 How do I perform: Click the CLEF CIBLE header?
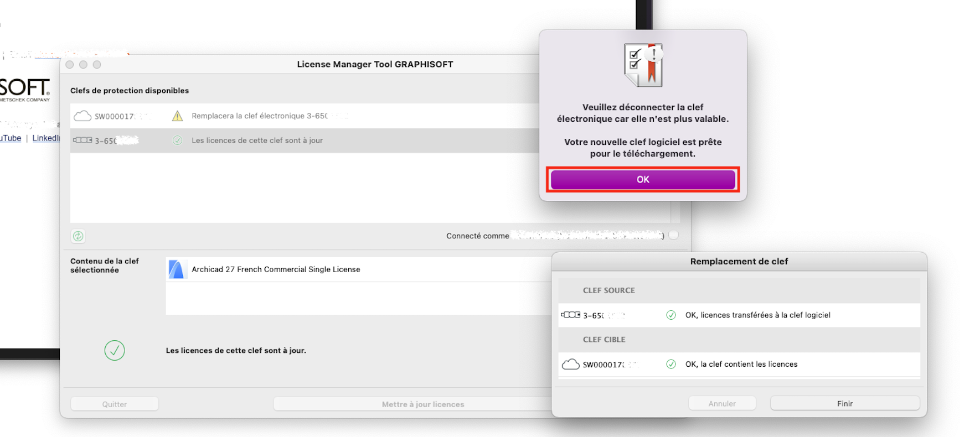604,340
